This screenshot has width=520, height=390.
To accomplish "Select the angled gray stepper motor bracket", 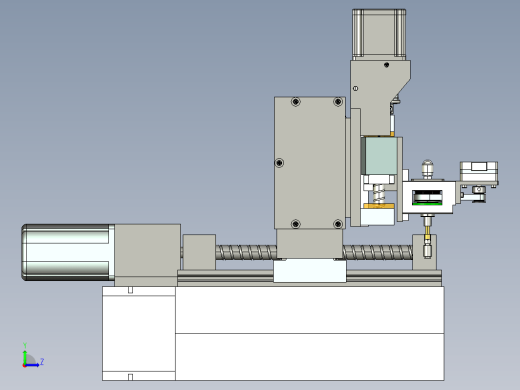I will 380,98.
